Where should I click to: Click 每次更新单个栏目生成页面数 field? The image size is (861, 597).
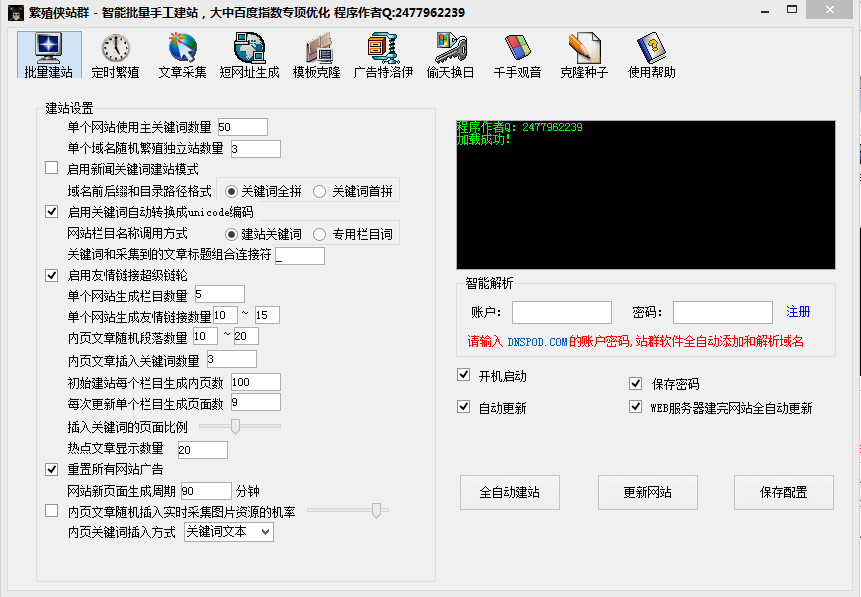pos(256,402)
